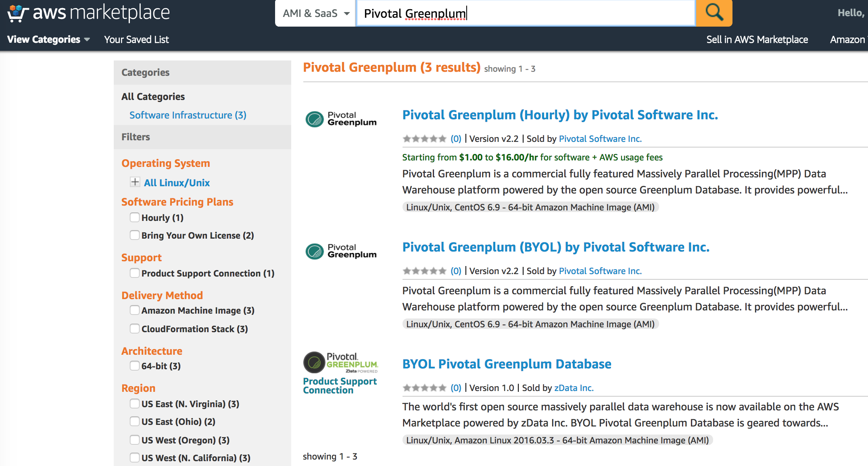Open Pivotal Greenplum BYOL product logo
868x466 pixels.
point(341,251)
